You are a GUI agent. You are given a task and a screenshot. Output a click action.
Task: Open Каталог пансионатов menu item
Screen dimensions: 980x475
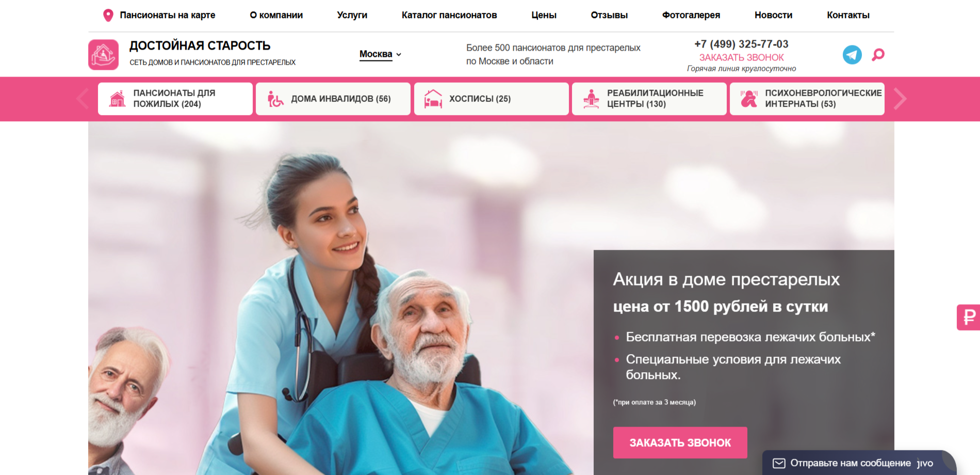(449, 15)
